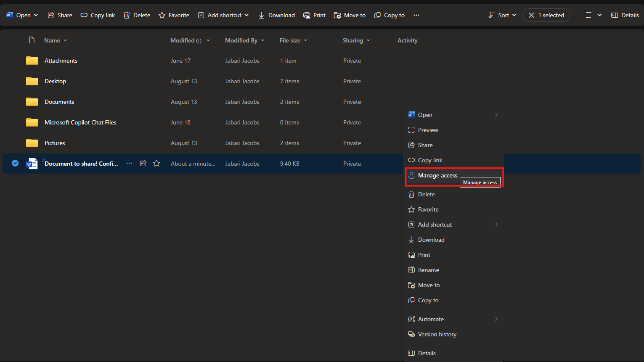Choose Version history from the context menu
Screen dimensions: 644x362
[437, 335]
